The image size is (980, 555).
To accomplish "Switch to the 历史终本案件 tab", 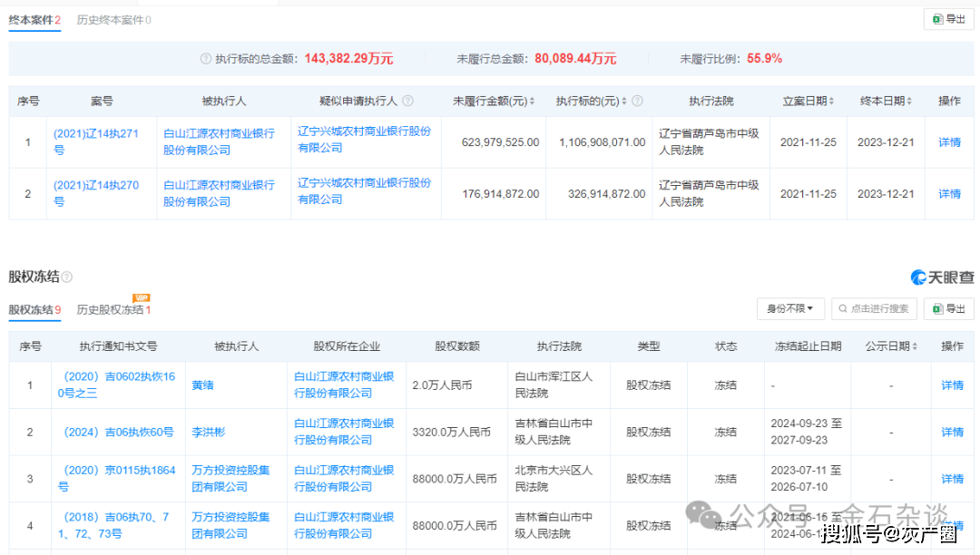I will tap(113, 20).
